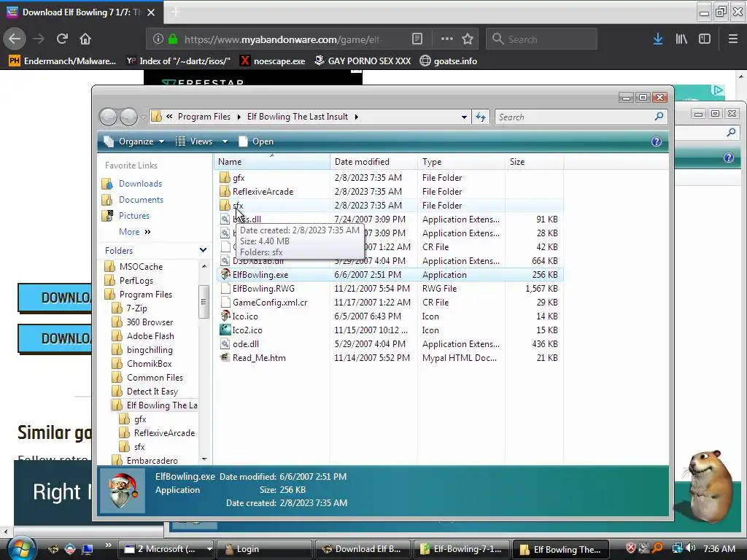
Task: Expand More favorite links
Action: click(x=134, y=232)
